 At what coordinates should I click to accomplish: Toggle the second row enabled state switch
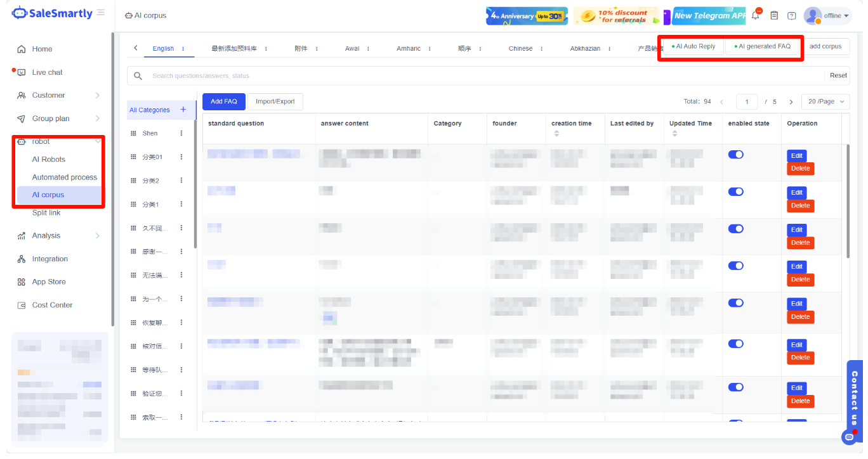click(735, 191)
